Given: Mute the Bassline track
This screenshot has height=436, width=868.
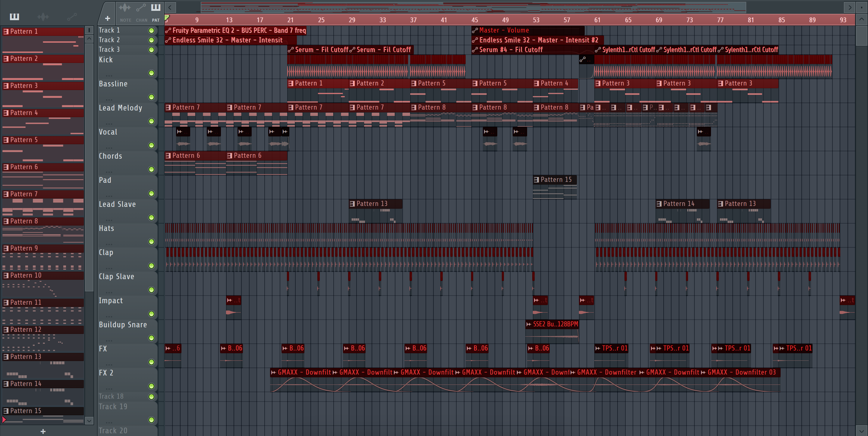Looking at the screenshot, I should (x=152, y=97).
